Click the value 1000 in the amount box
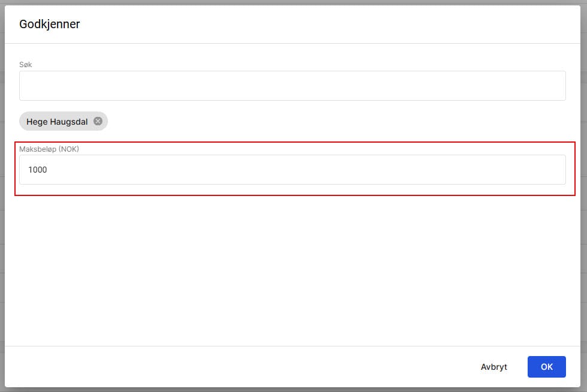 tap(38, 170)
